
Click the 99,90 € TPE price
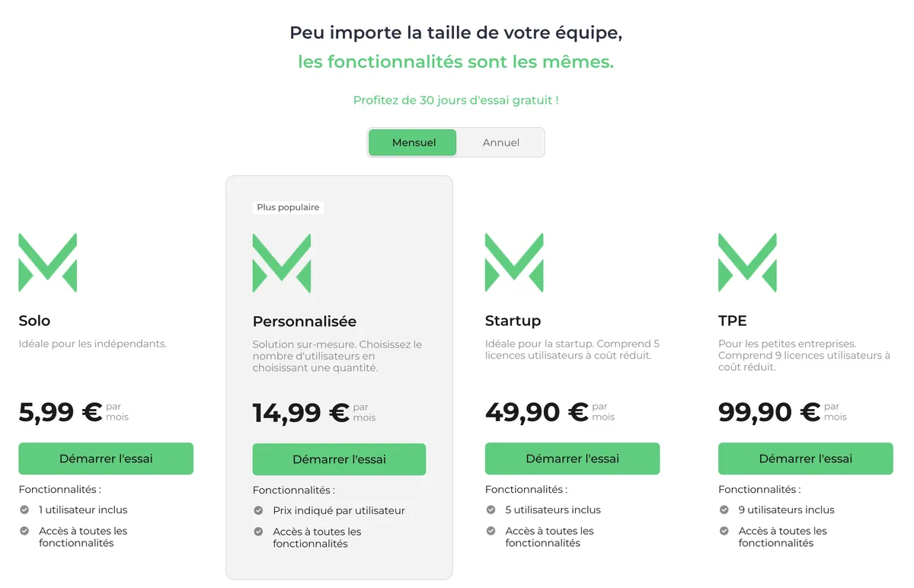coord(769,412)
